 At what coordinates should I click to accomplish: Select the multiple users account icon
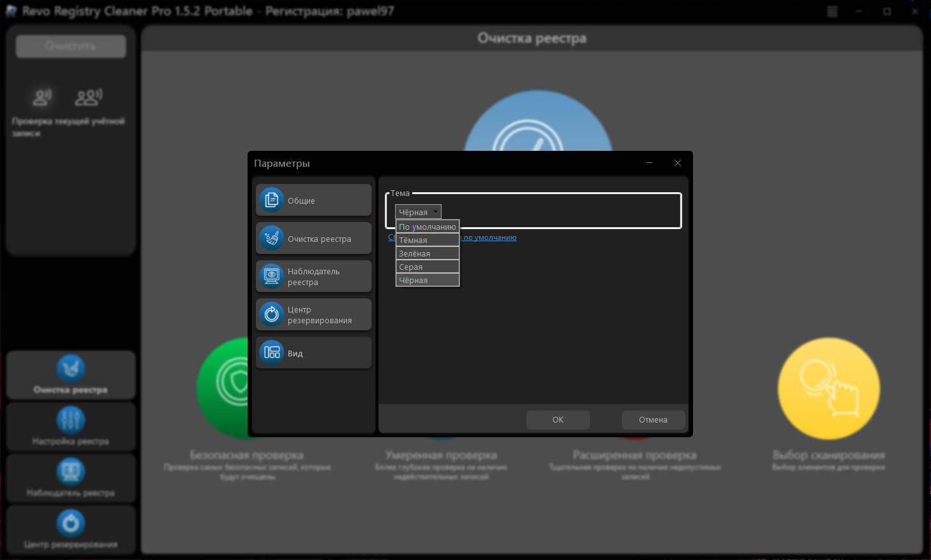point(88,97)
